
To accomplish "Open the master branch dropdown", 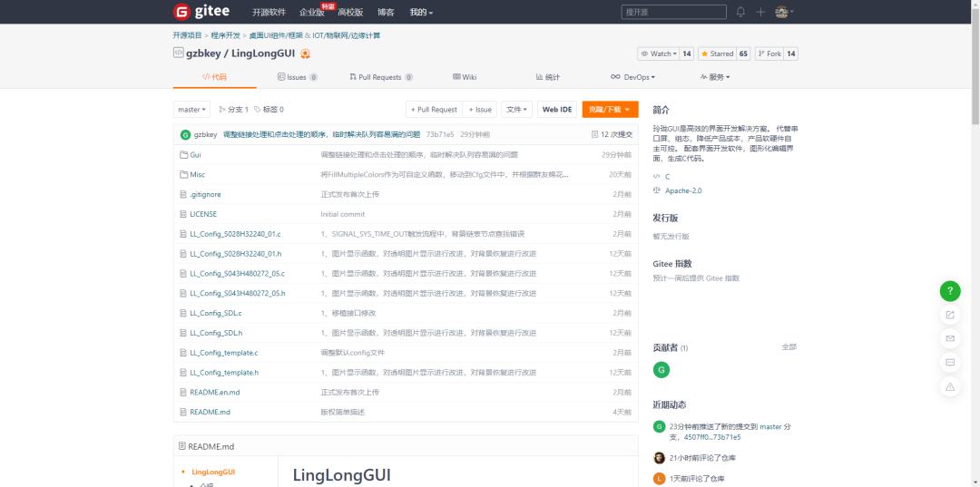I will click(191, 109).
